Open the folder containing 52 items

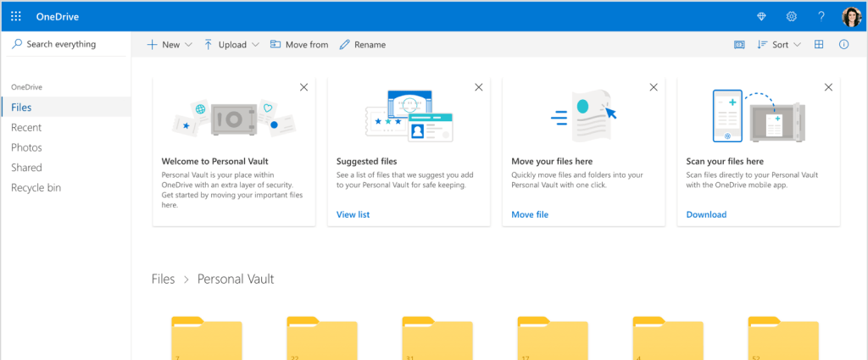[x=783, y=338]
